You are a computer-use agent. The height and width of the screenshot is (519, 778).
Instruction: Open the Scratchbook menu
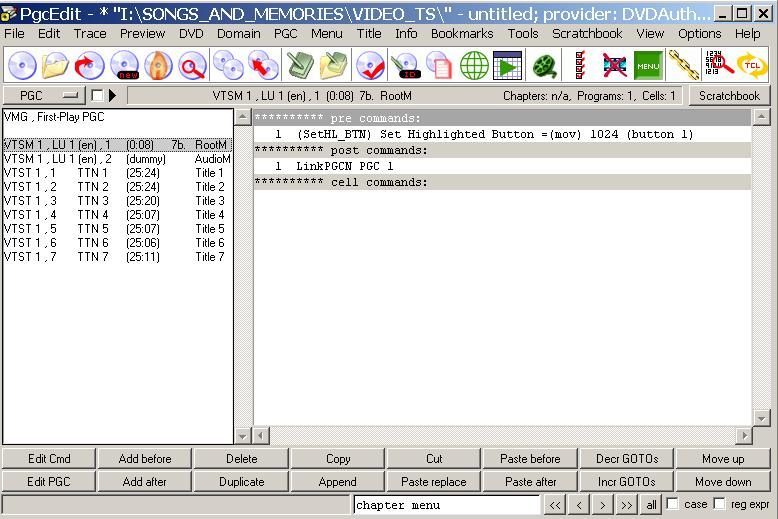[x=587, y=34]
